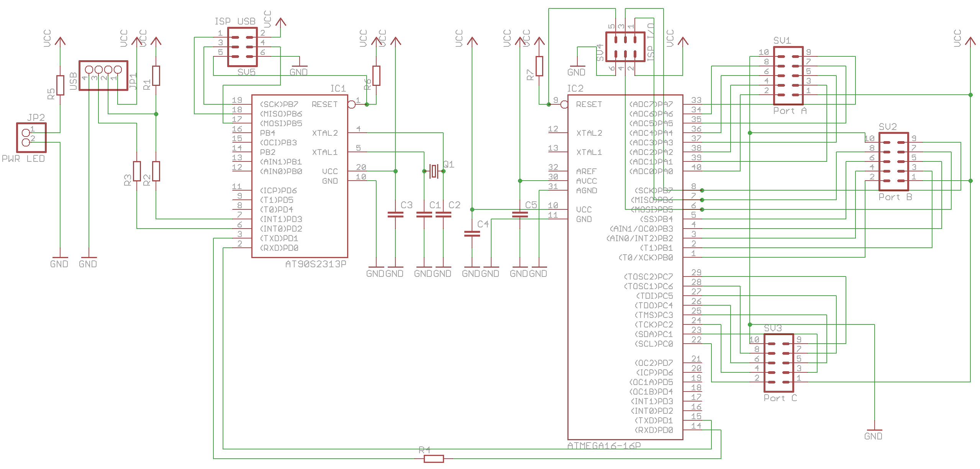
Task: Select the SV3 Port C header
Action: 778,363
